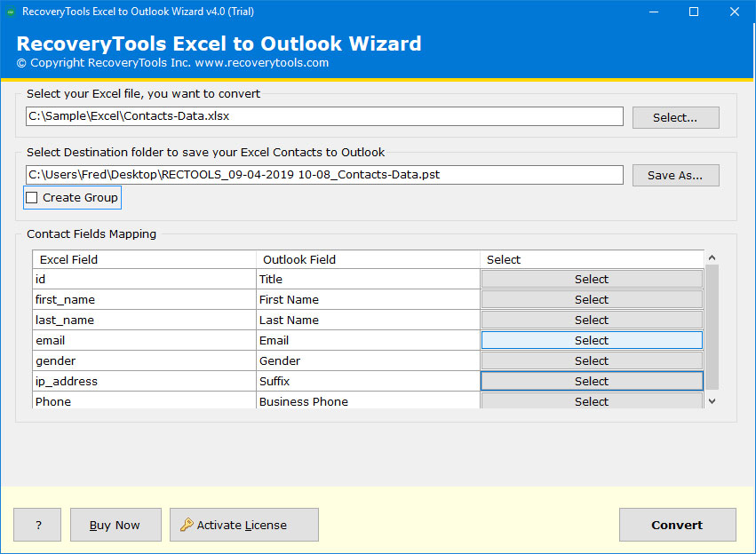Click the Buy Now button

click(x=115, y=525)
